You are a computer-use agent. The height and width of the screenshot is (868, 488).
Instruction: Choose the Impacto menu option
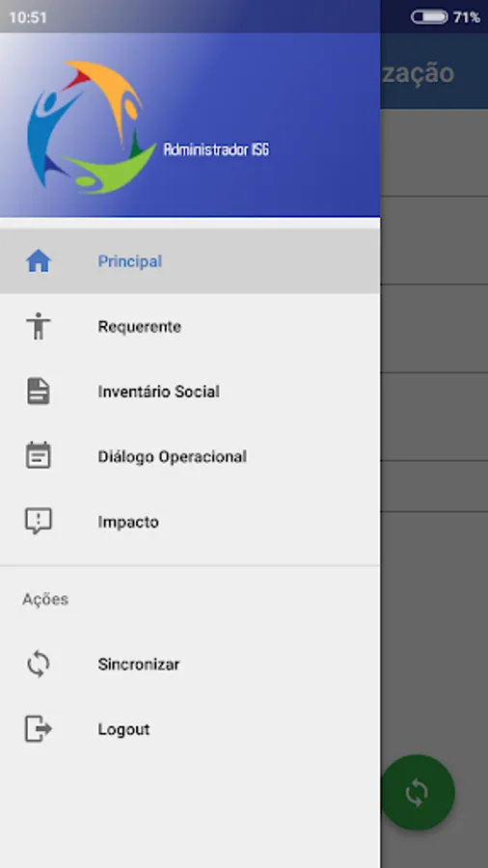click(190, 522)
